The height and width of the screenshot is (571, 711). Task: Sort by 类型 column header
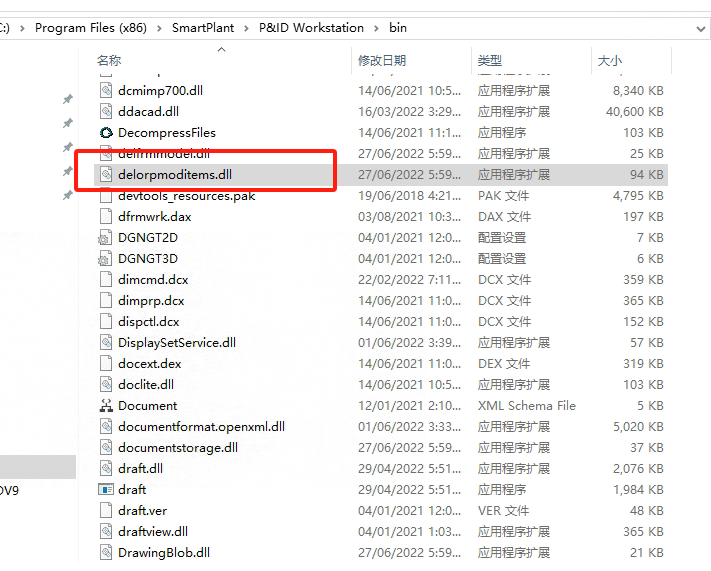pos(490,60)
